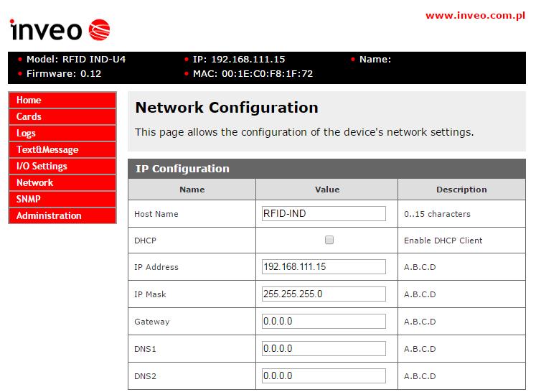Image resolution: width=536 pixels, height=392 pixels.
Task: Open the SNMP settings page
Action: coord(62,199)
